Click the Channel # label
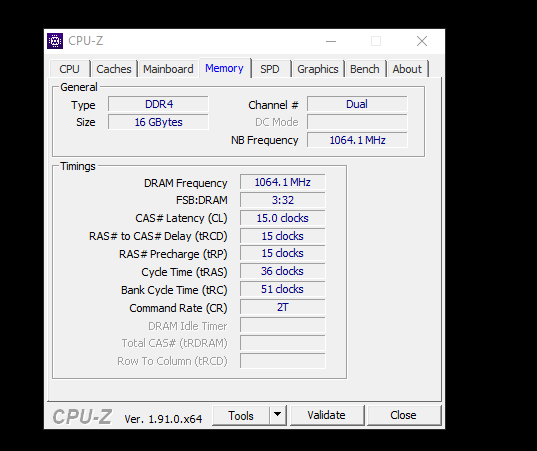Image resolution: width=537 pixels, height=451 pixels. [273, 105]
